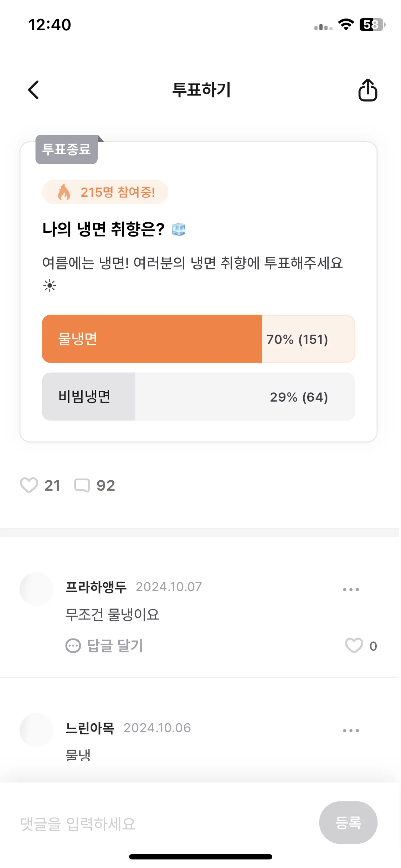The width and height of the screenshot is (401, 868).
Task: Select the 물냉면 poll option
Action: (198, 339)
